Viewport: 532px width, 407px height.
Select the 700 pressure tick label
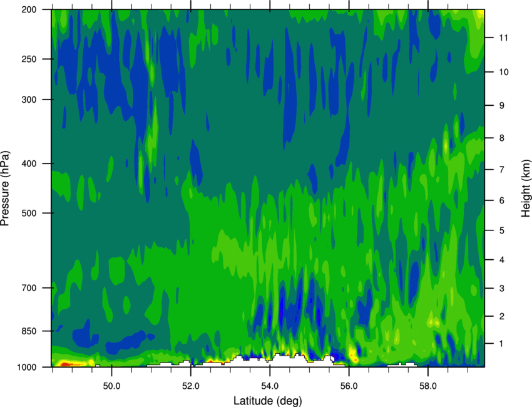29,288
